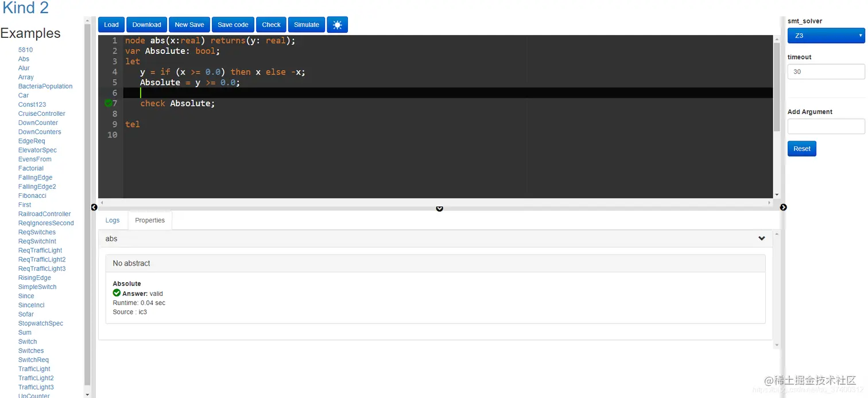Click the green check mark on line 7
Image resolution: width=868 pixels, height=398 pixels.
108,103
